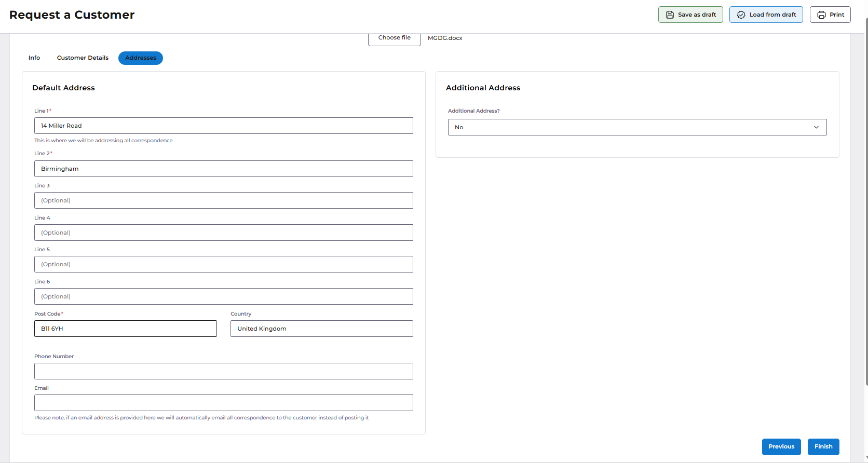Click the optional Line 6 field
The width and height of the screenshot is (868, 463).
(224, 296)
